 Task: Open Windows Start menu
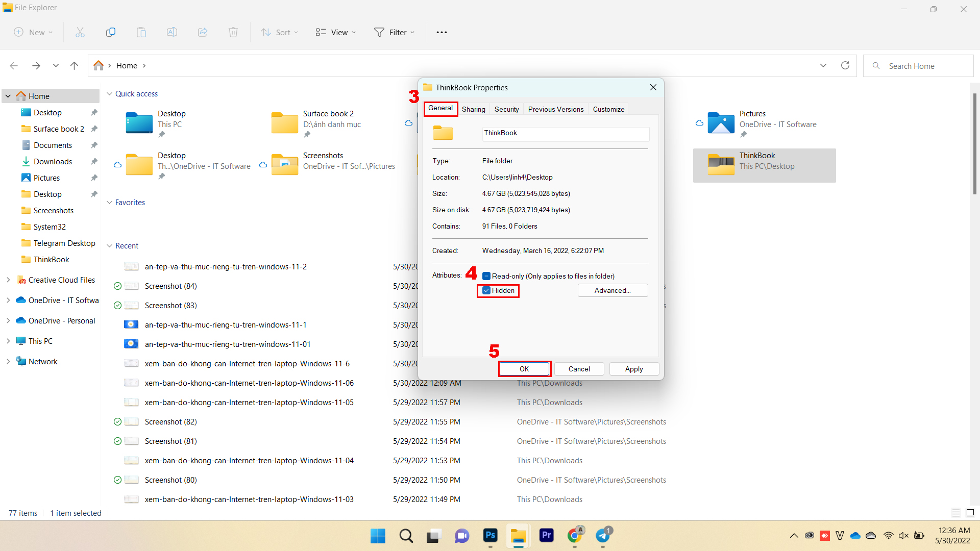pyautogui.click(x=378, y=536)
